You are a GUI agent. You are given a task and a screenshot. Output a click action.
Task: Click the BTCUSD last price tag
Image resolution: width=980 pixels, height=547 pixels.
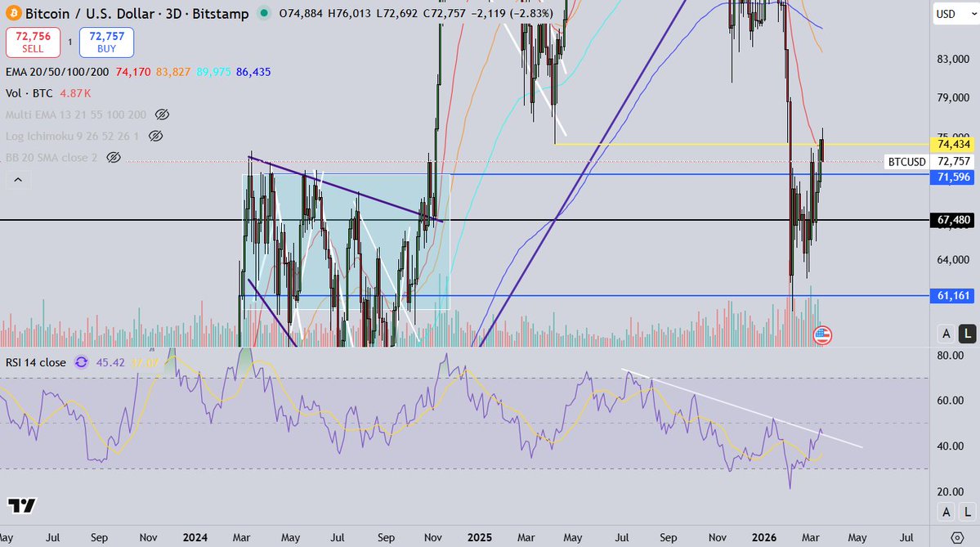907,162
